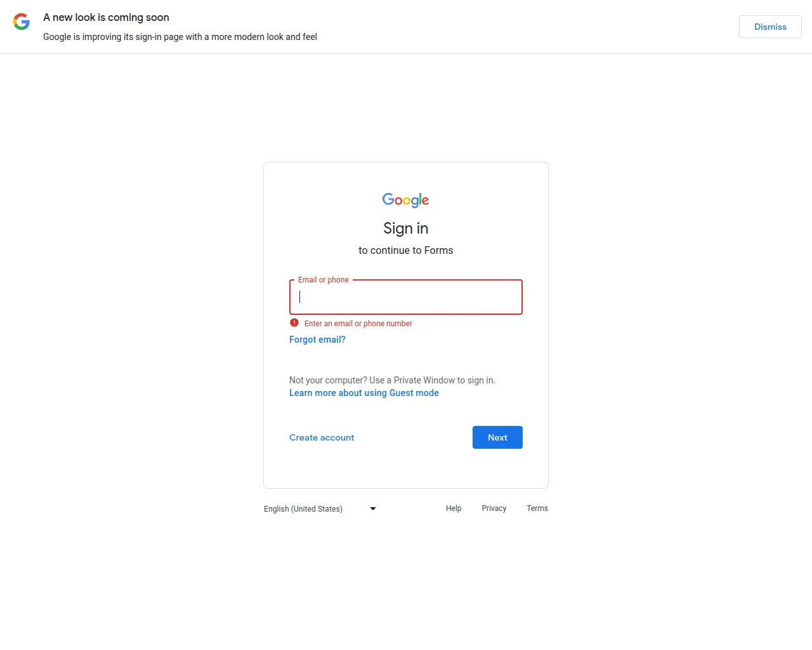Click the error message under the email field
The height and width of the screenshot is (650, 812).
(358, 323)
